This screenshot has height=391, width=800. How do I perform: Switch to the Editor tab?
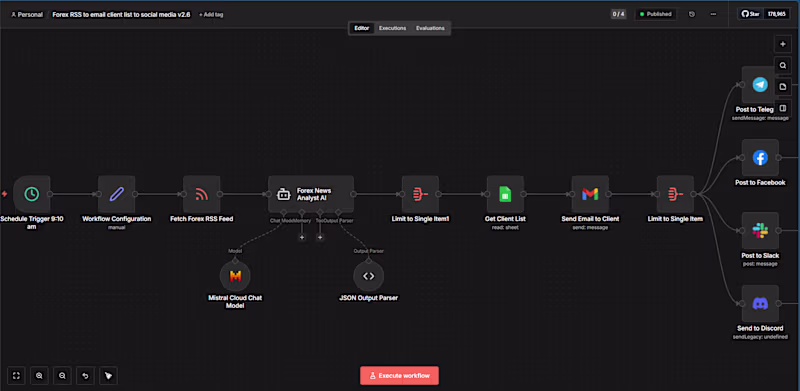[362, 28]
